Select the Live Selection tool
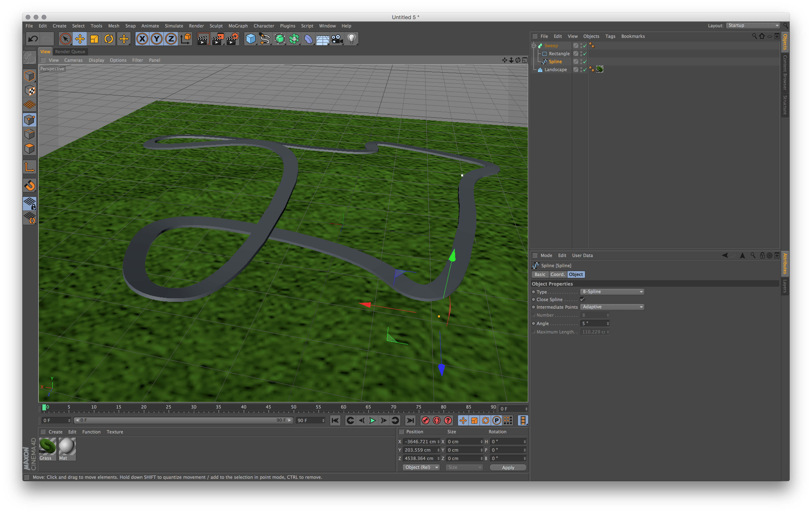The height and width of the screenshot is (513, 812). pyautogui.click(x=65, y=39)
